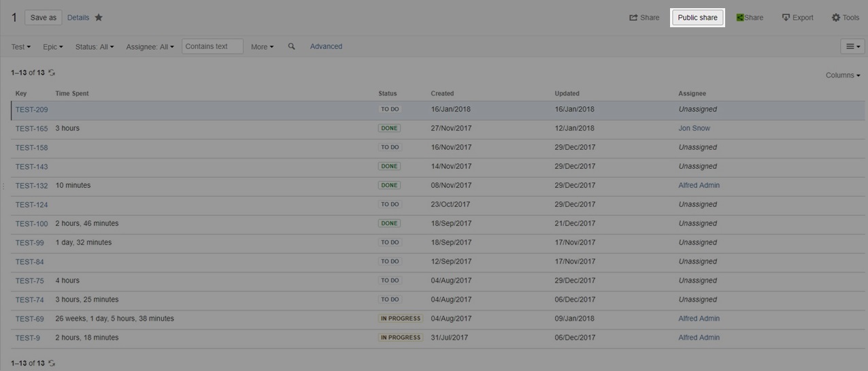
Task: Expand the Test project dropdown
Action: pyautogui.click(x=20, y=47)
